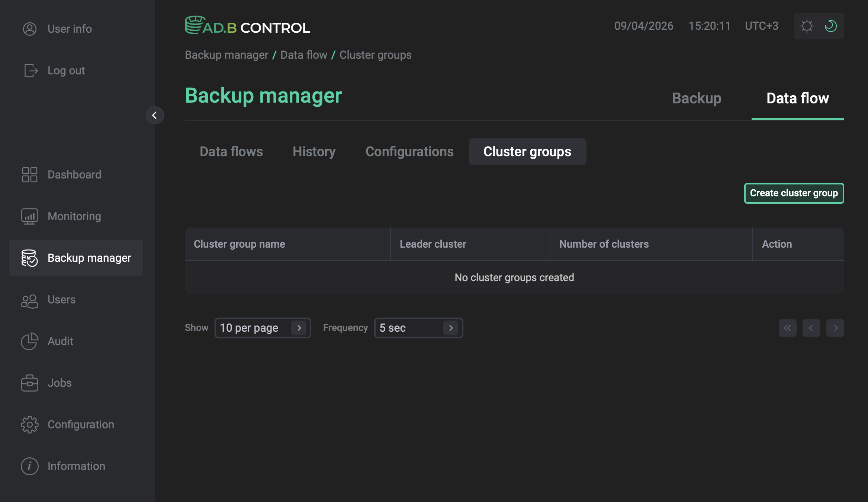Screen dimensions: 868x502
Task: Click the Information circle icon
Action: coord(30,466)
